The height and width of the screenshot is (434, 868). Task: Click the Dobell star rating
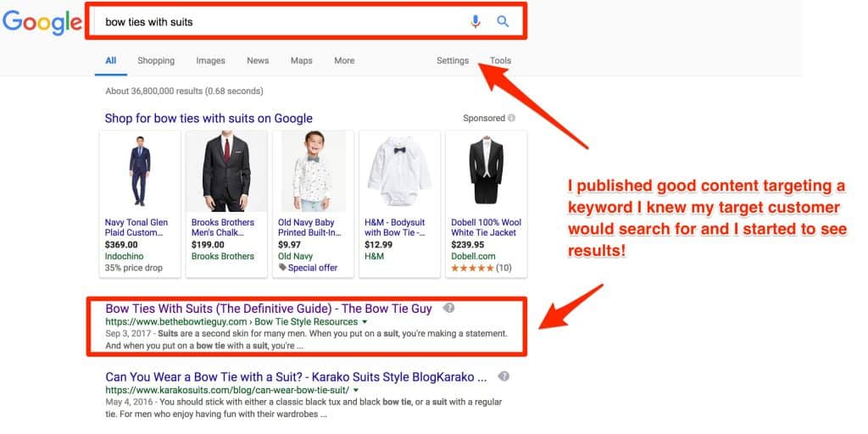coord(472,268)
